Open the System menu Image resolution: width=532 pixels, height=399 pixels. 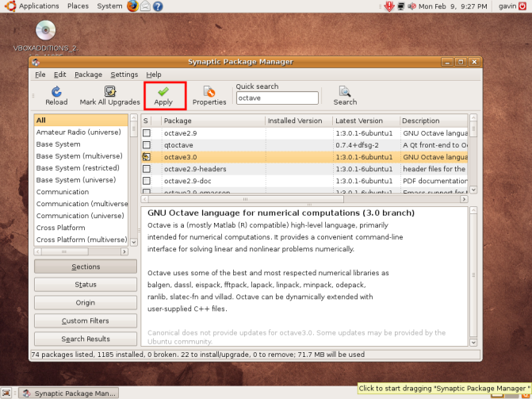(x=109, y=6)
